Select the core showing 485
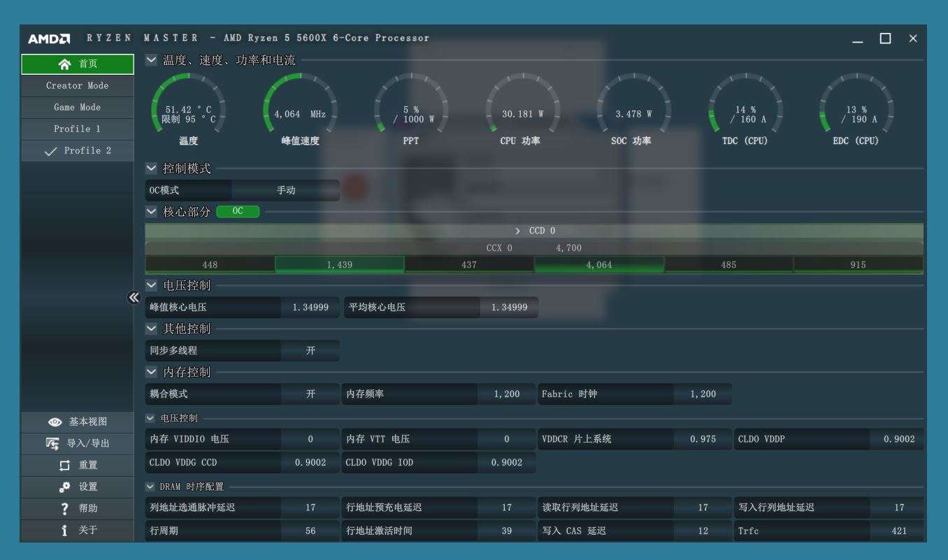The width and height of the screenshot is (948, 560). (x=728, y=265)
